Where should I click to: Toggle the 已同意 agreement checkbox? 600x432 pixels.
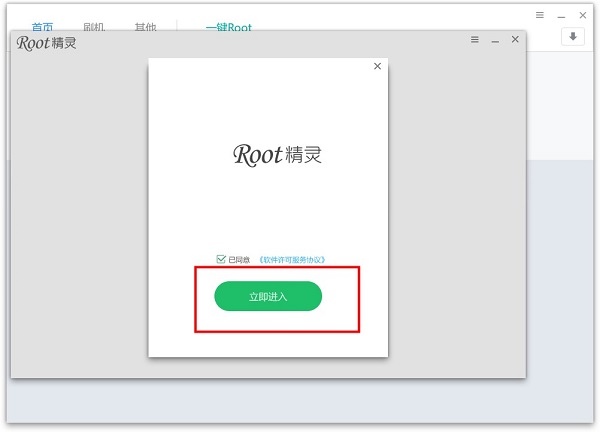point(221,260)
